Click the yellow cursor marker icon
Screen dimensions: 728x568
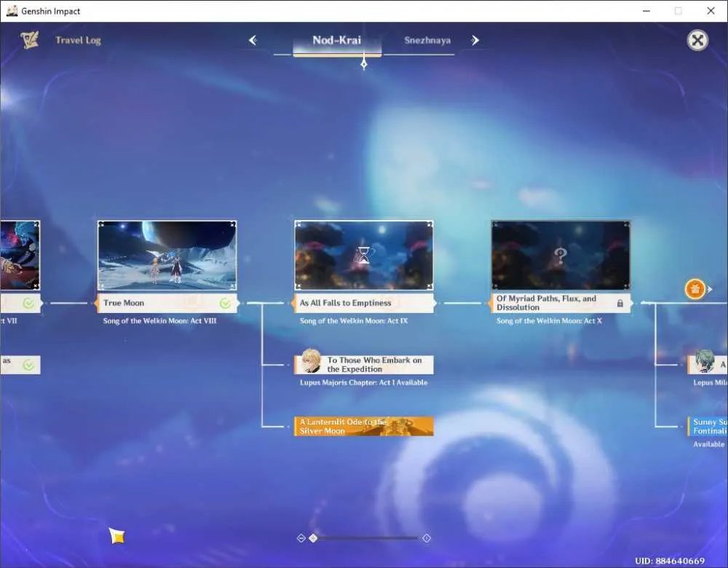(x=117, y=535)
